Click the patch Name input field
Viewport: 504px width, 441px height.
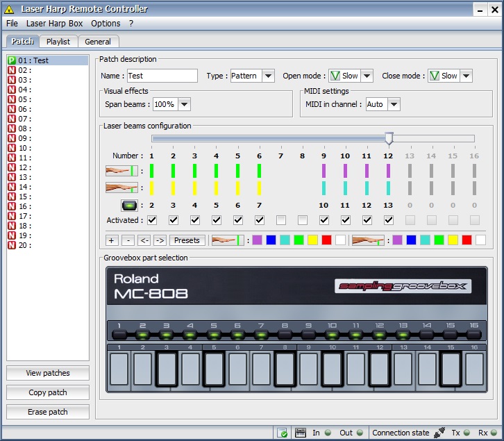click(162, 76)
